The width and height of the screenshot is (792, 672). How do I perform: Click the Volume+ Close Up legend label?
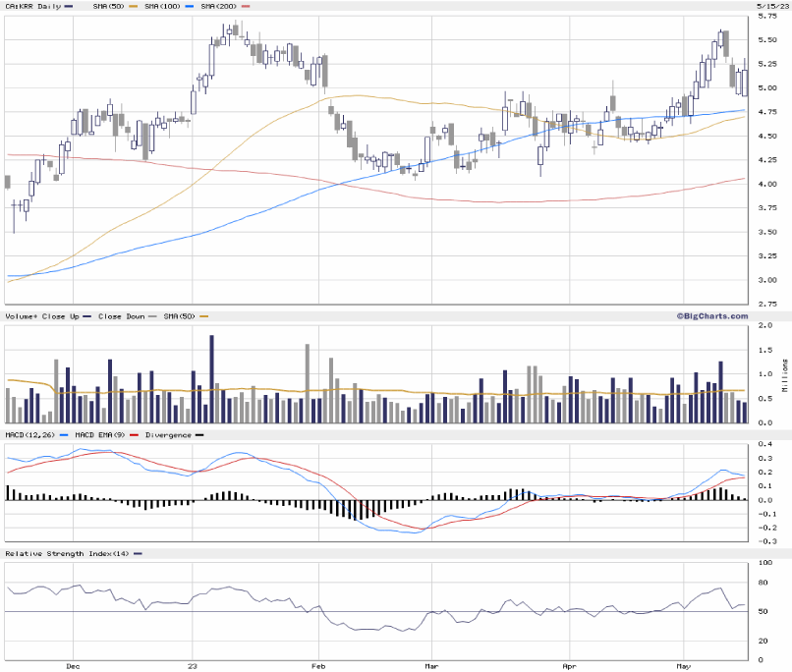pyautogui.click(x=41, y=316)
